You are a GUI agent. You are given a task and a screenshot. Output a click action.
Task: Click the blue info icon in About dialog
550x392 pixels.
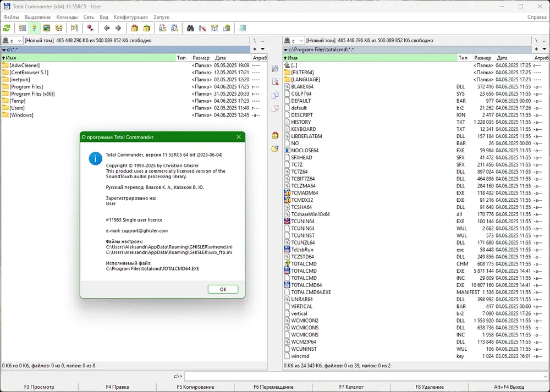[95, 158]
